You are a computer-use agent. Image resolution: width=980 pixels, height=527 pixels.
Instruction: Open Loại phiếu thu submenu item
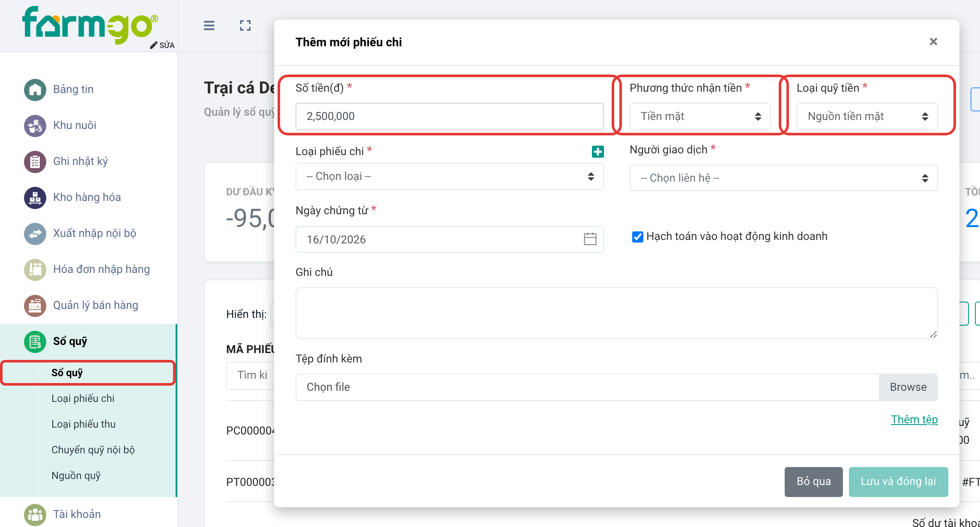pyautogui.click(x=84, y=424)
